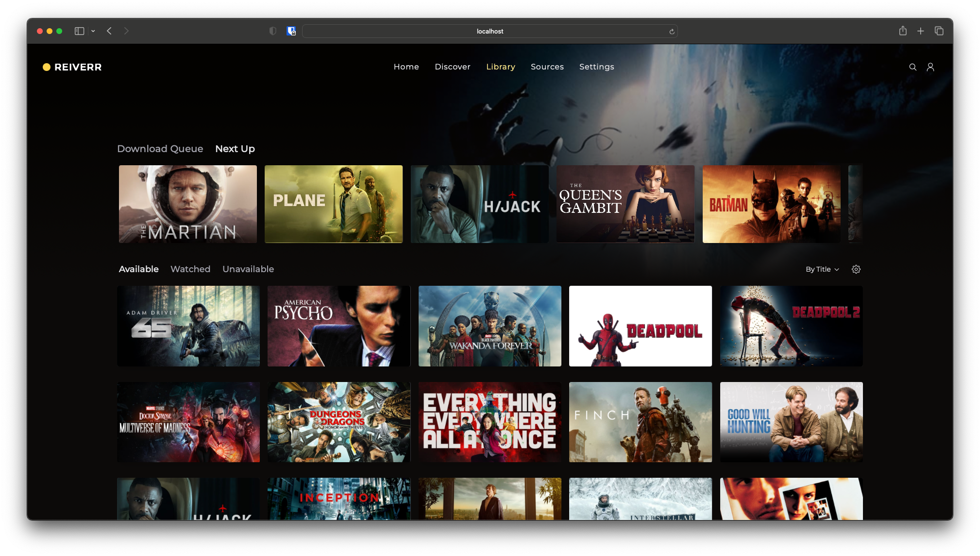Open the search icon in header
The image size is (980, 556).
point(912,67)
